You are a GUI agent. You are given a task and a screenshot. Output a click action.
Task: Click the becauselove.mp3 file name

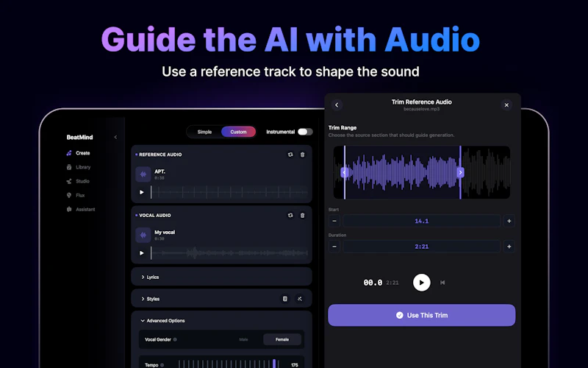(x=421, y=109)
